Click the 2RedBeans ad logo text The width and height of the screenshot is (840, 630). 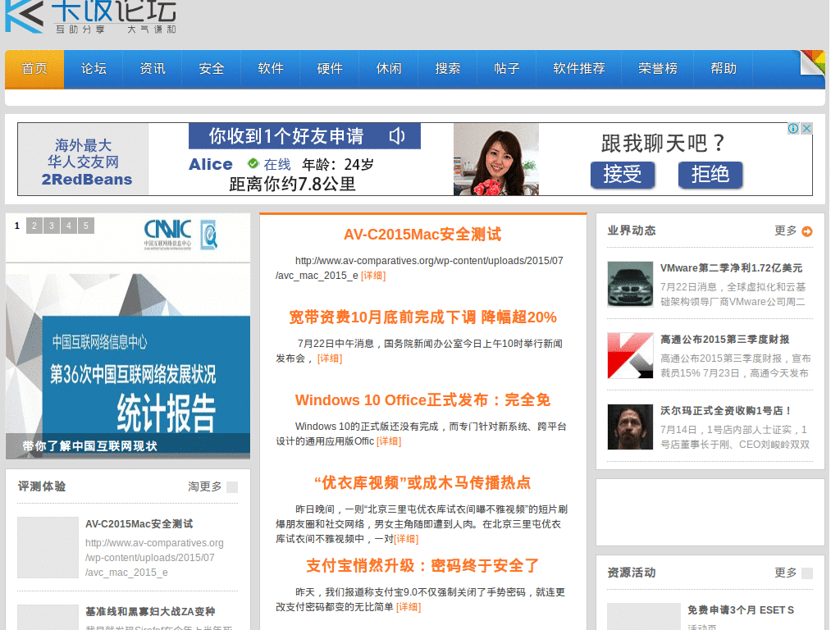pyautogui.click(x=86, y=180)
